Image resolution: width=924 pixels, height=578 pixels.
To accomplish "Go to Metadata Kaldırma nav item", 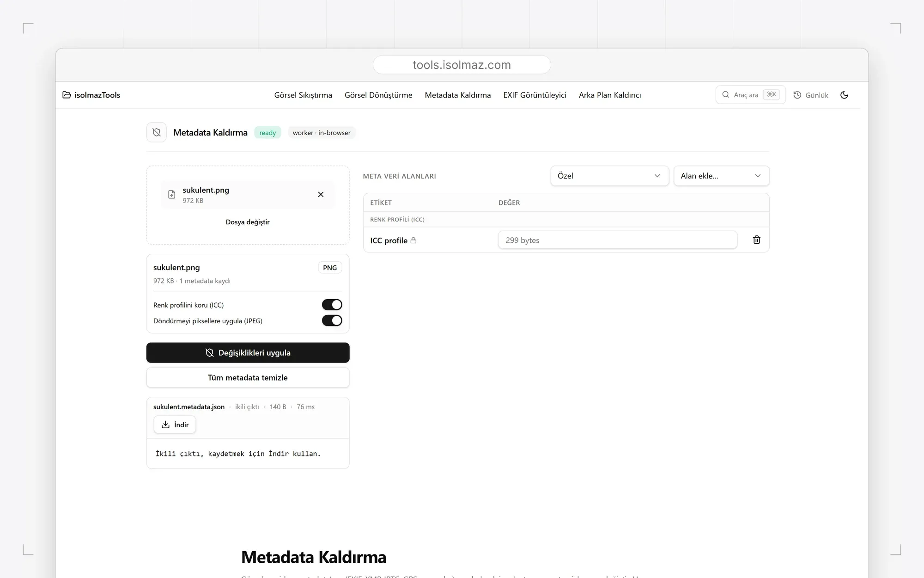I will (458, 95).
